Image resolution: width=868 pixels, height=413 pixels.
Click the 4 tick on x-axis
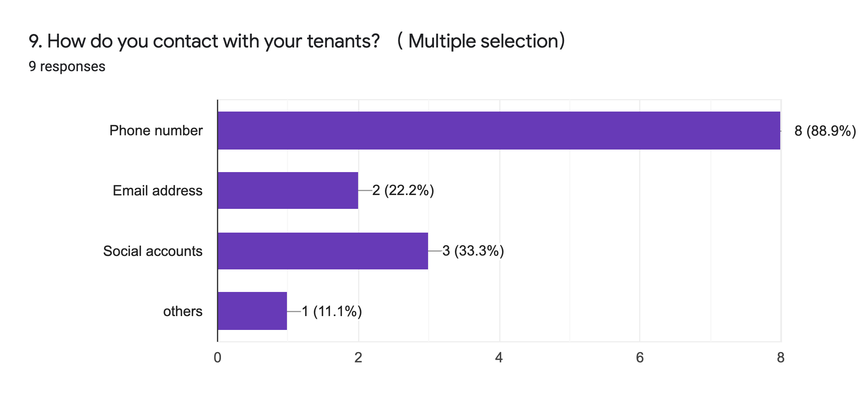click(499, 358)
